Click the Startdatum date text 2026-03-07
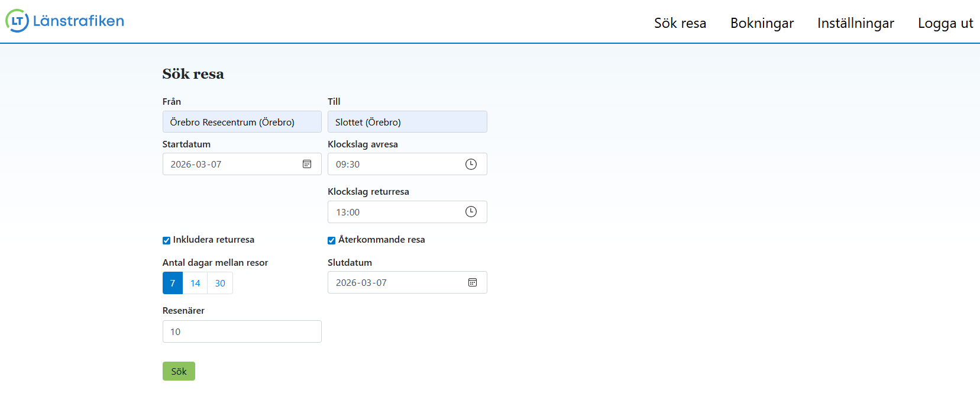The width and height of the screenshot is (980, 409). [196, 165]
